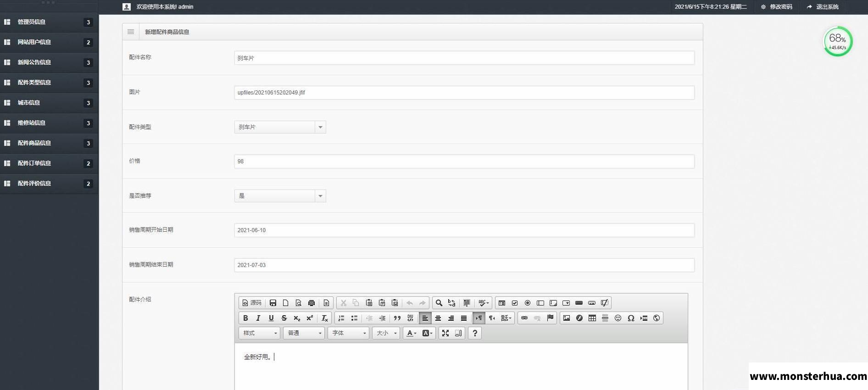Set text direction left to right
This screenshot has height=390, width=868.
(479, 318)
